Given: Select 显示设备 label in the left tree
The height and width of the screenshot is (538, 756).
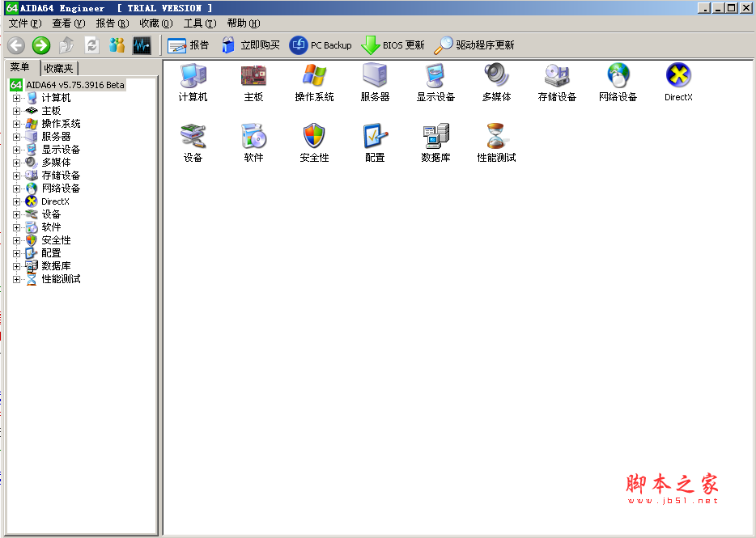Looking at the screenshot, I should [61, 150].
